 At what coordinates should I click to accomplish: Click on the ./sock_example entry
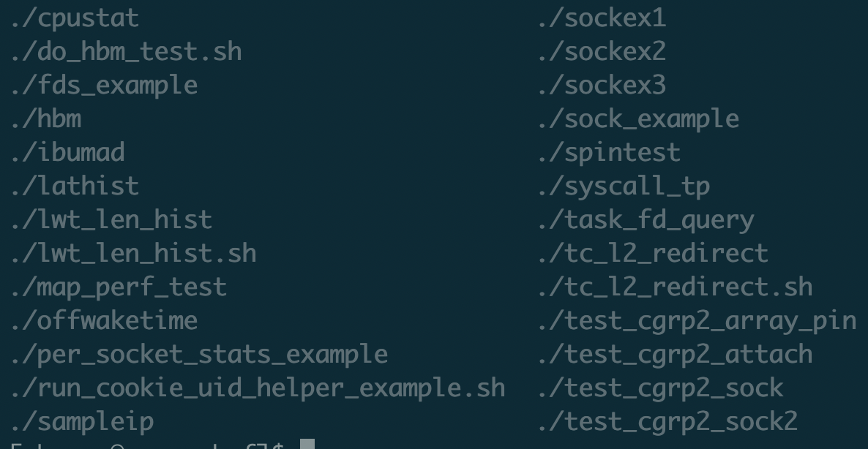point(638,119)
